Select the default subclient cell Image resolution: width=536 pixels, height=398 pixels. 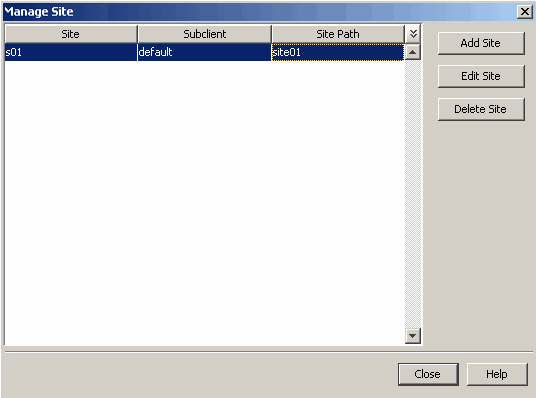pyautogui.click(x=204, y=52)
